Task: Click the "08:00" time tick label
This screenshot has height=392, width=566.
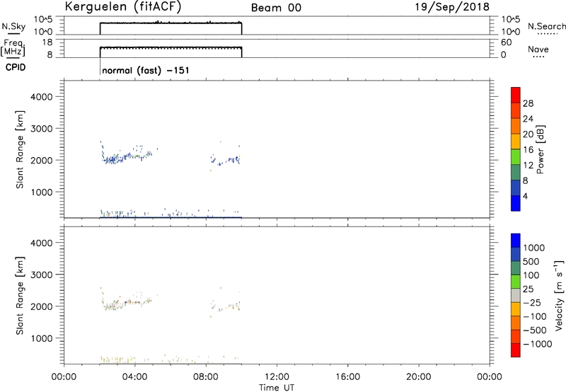Action: click(x=206, y=377)
